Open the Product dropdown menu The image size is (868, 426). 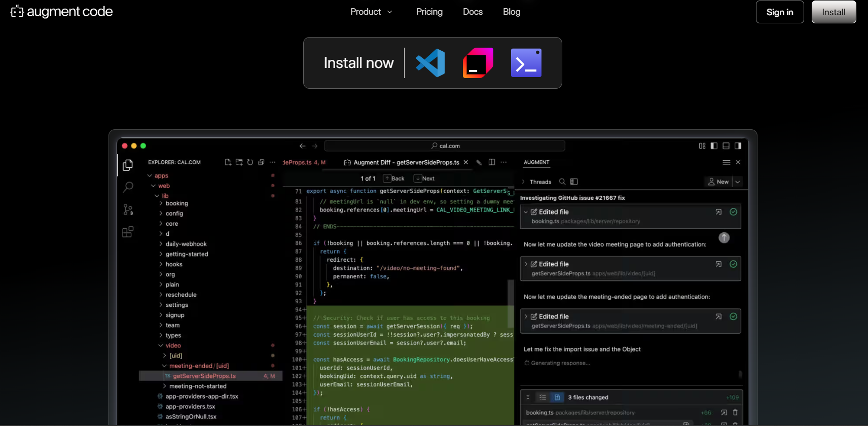[371, 12]
